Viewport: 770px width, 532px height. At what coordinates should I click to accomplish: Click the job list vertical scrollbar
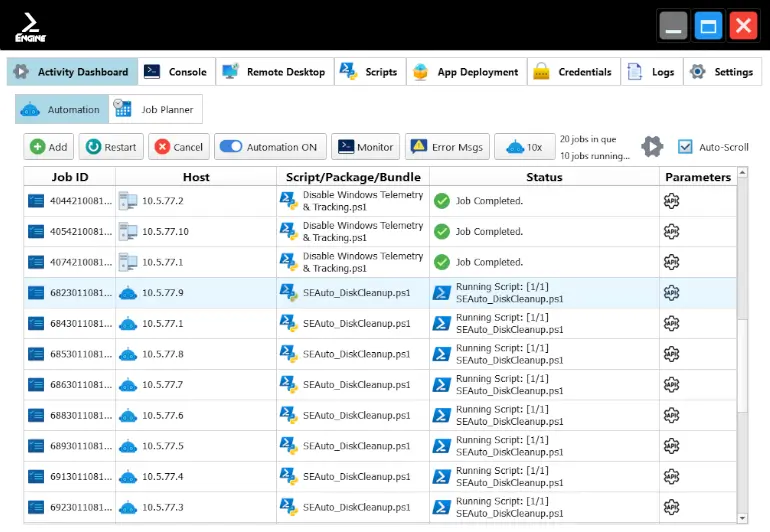pos(741,350)
